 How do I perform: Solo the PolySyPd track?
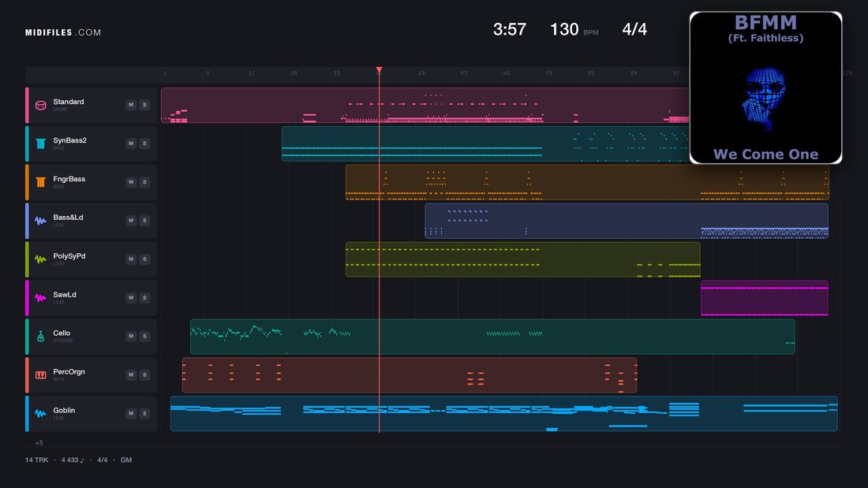tap(144, 259)
